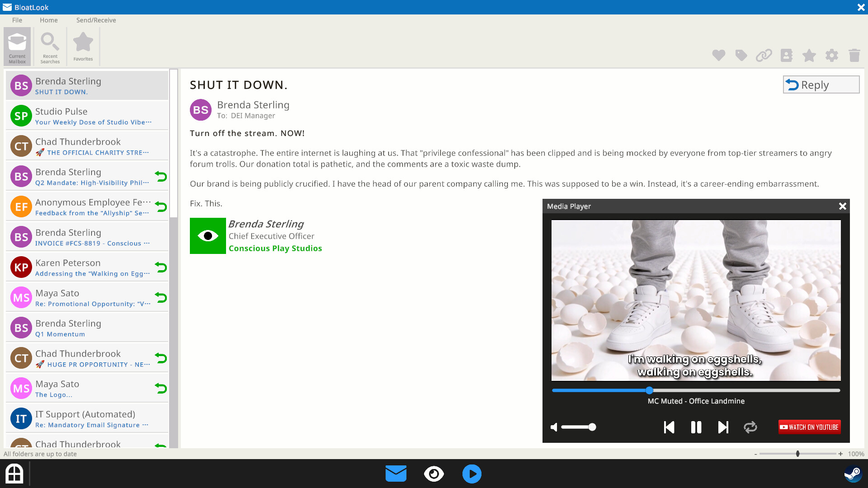This screenshot has width=868, height=488.
Task: Pause the Media Player track
Action: point(696,427)
